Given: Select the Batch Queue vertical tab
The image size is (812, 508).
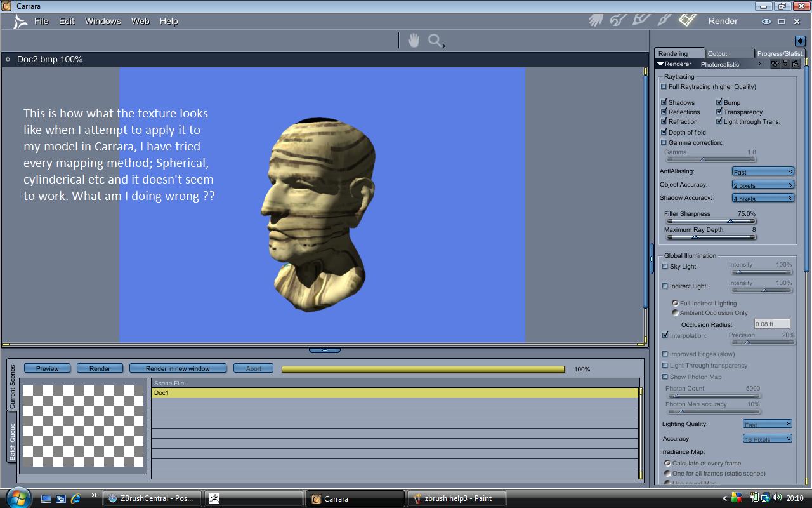Looking at the screenshot, I should click(11, 441).
